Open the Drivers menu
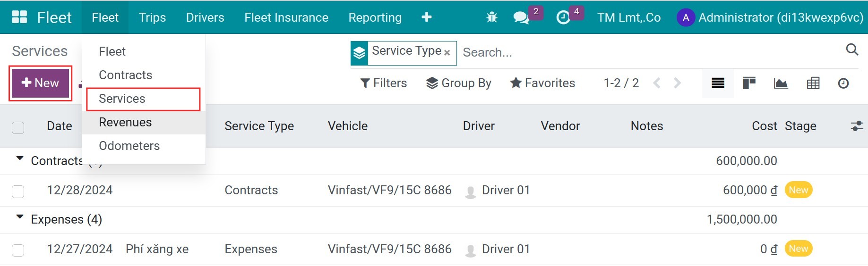This screenshot has width=868, height=266. click(205, 17)
